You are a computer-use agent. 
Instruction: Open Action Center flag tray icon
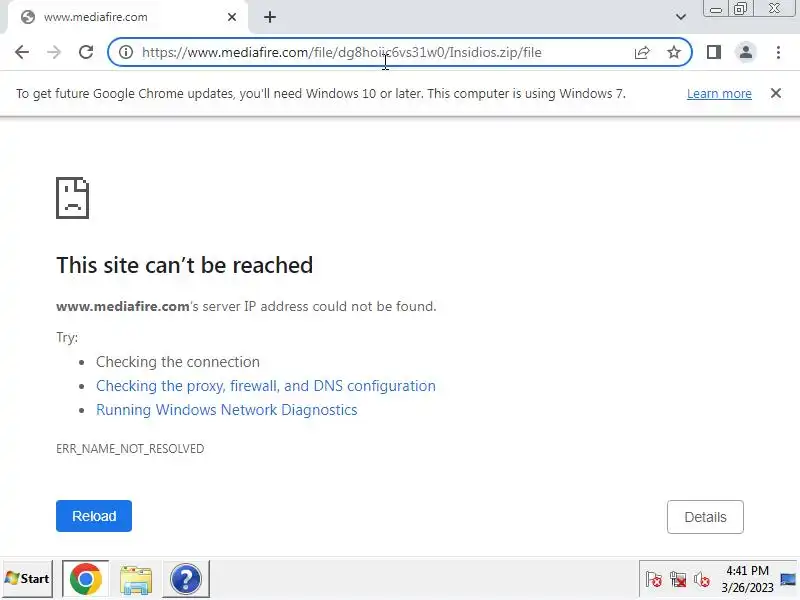click(x=653, y=580)
